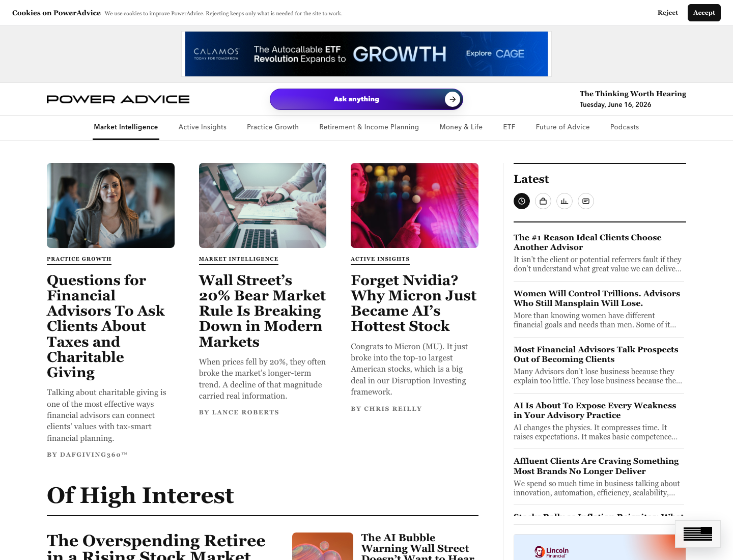
Task: Navigate to the Money & Life section
Action: (461, 127)
